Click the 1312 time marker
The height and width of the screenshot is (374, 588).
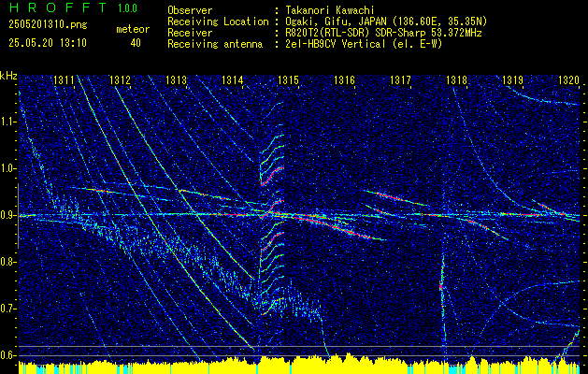point(120,80)
